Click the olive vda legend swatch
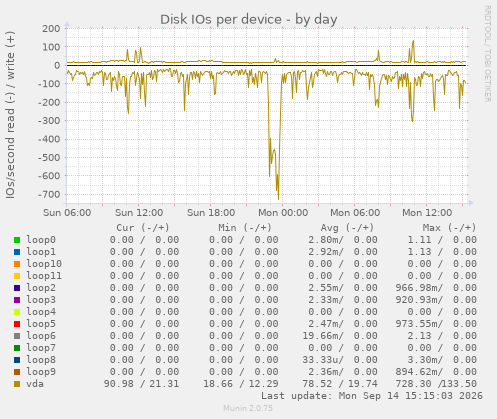 tap(17, 384)
